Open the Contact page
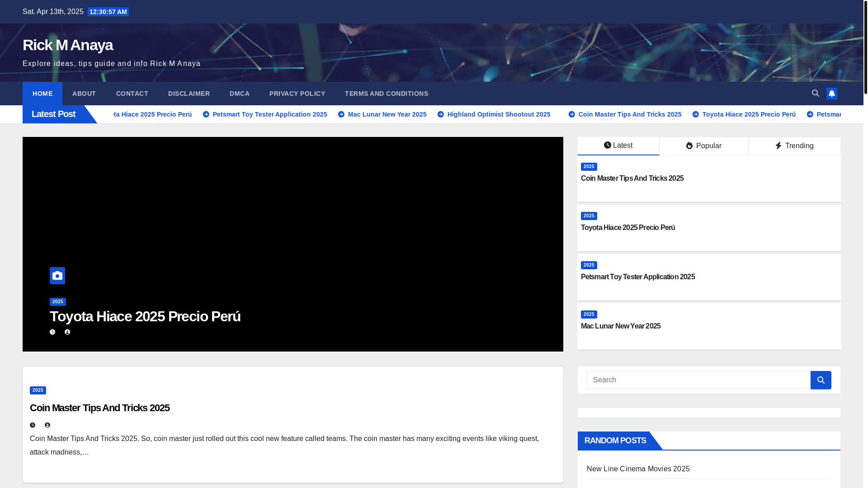The height and width of the screenshot is (488, 868). (x=132, y=94)
